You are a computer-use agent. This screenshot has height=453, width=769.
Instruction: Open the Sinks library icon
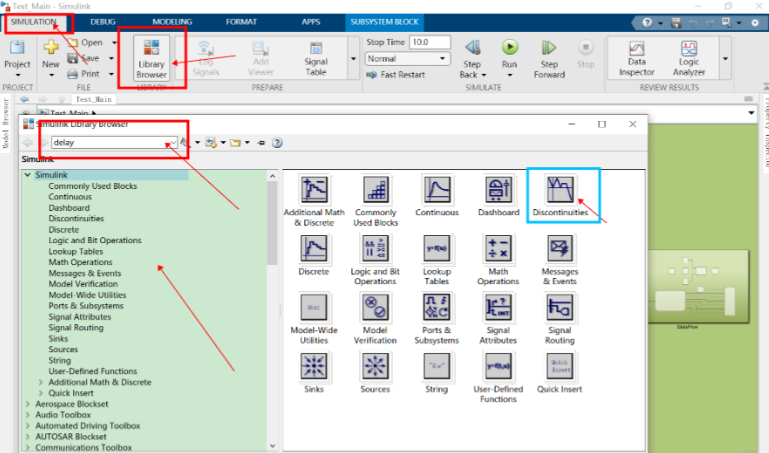click(312, 369)
